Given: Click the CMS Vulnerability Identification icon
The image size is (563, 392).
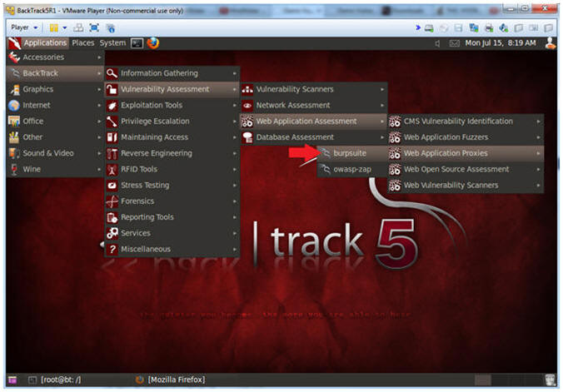Looking at the screenshot, I should 395,122.
